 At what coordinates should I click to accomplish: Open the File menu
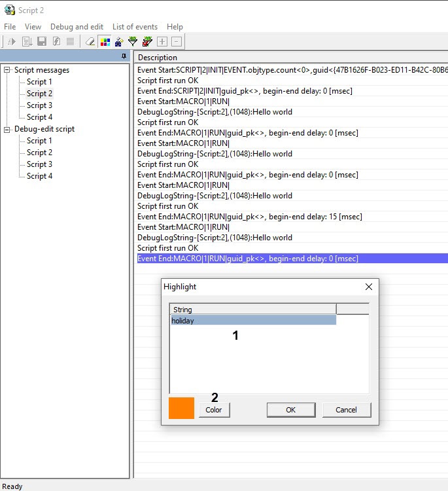point(10,27)
